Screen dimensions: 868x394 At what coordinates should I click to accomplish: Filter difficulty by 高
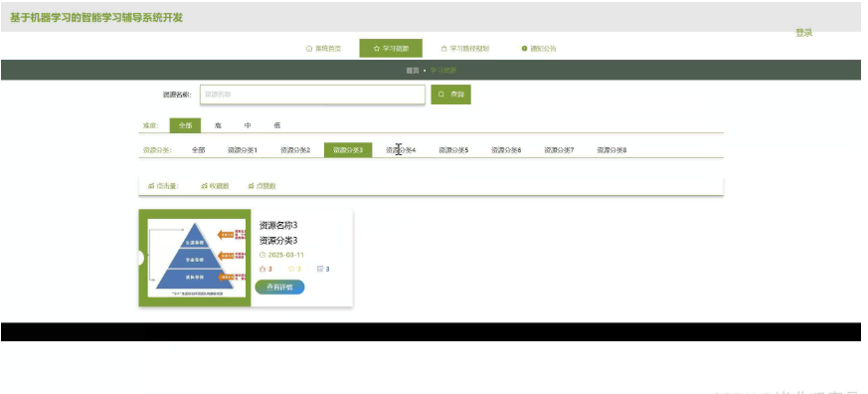tap(218, 125)
